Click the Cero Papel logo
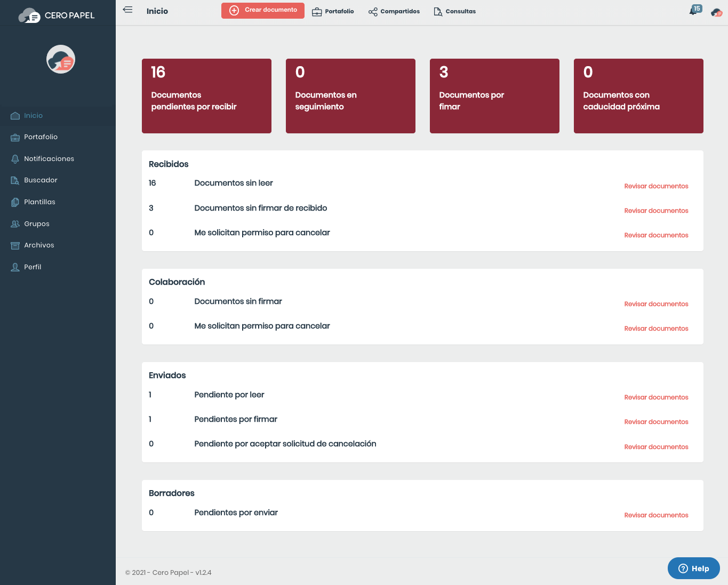Viewport: 728px width, 585px height. (58, 15)
